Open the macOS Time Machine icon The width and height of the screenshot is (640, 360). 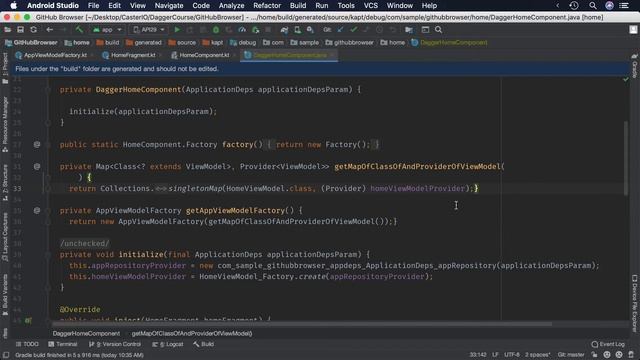pyautogui.click(x=574, y=6)
